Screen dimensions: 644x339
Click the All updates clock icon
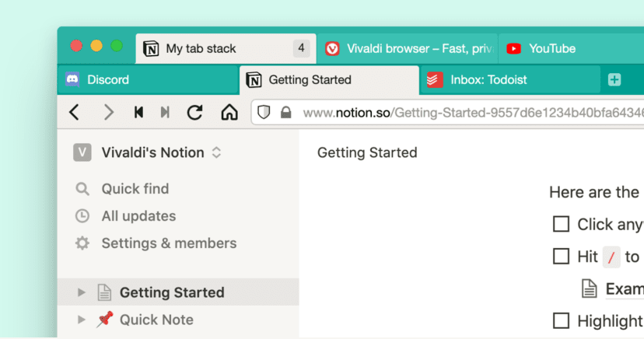pyautogui.click(x=82, y=216)
